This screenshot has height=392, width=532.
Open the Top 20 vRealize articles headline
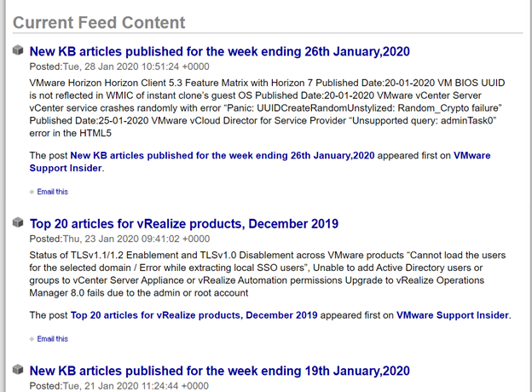click(184, 224)
